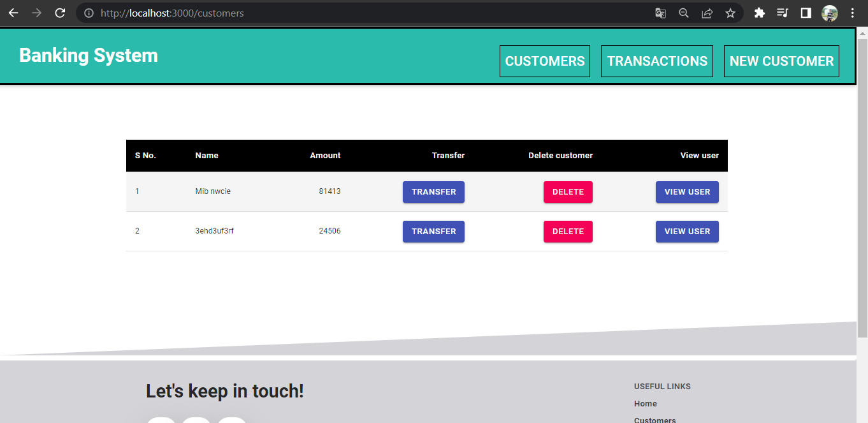Open the Home link under Useful Links

point(645,403)
